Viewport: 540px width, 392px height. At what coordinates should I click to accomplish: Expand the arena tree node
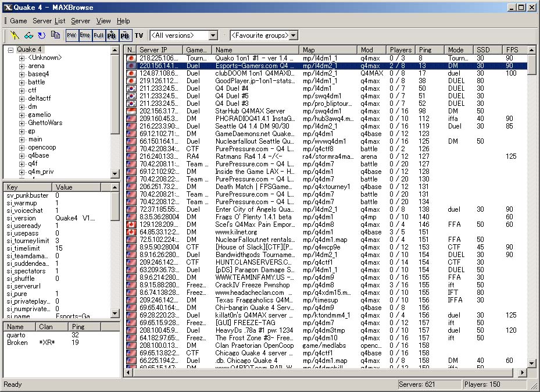[x=22, y=66]
